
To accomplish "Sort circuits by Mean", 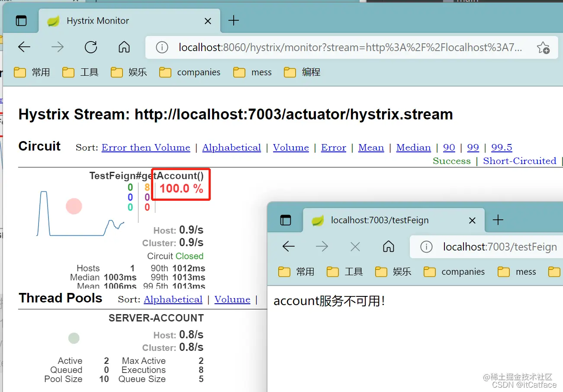I will pos(371,148).
